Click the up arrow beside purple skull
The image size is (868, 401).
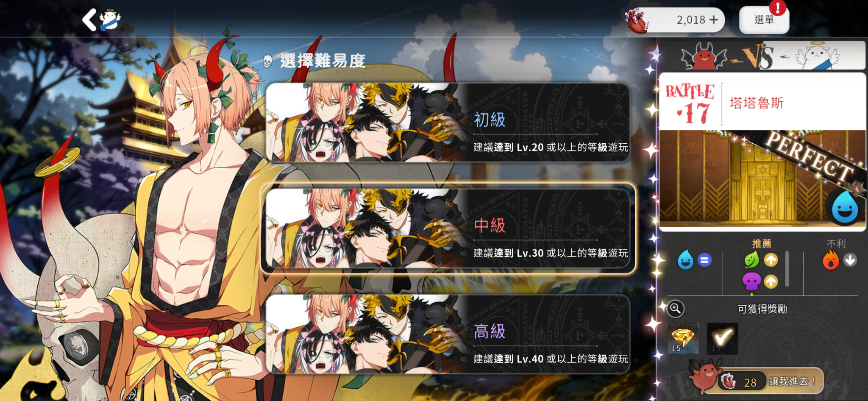click(771, 281)
